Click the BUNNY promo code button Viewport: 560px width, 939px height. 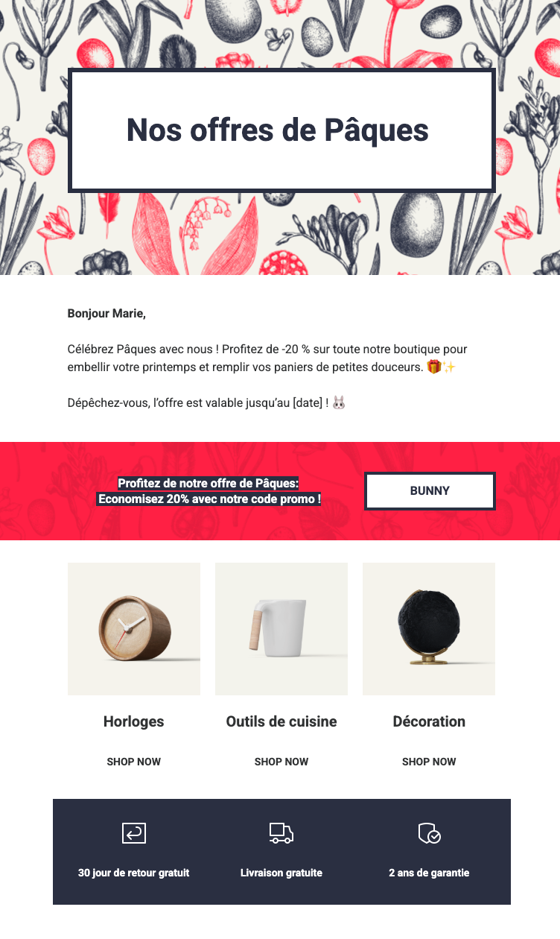(430, 491)
